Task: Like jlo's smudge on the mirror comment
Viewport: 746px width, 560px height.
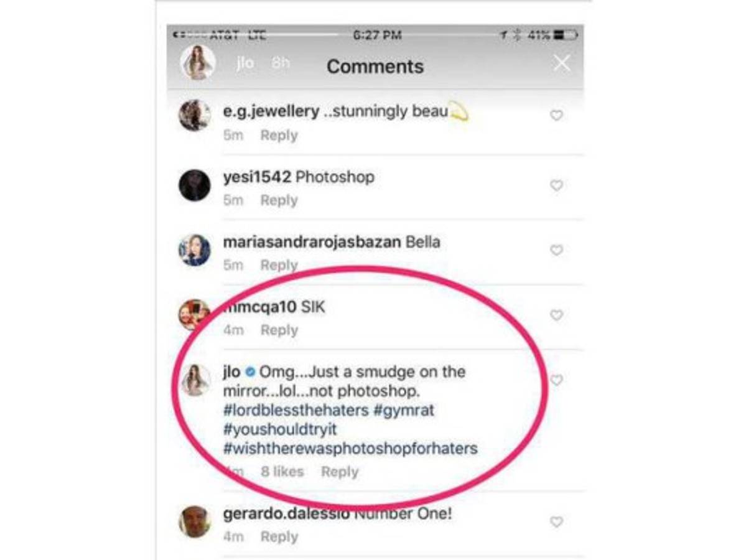Action: click(x=556, y=380)
